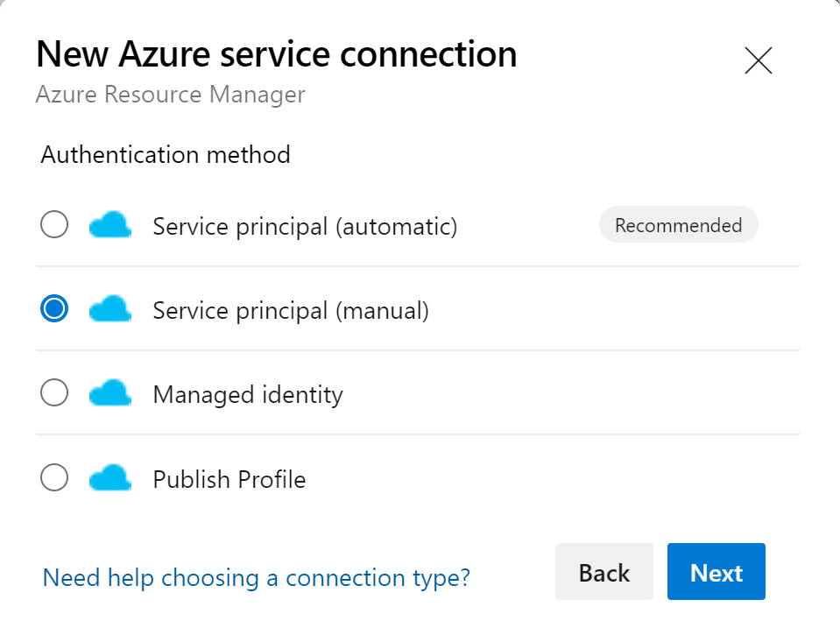Click the Next button
Viewport: 840px width, 628px height.
(716, 572)
